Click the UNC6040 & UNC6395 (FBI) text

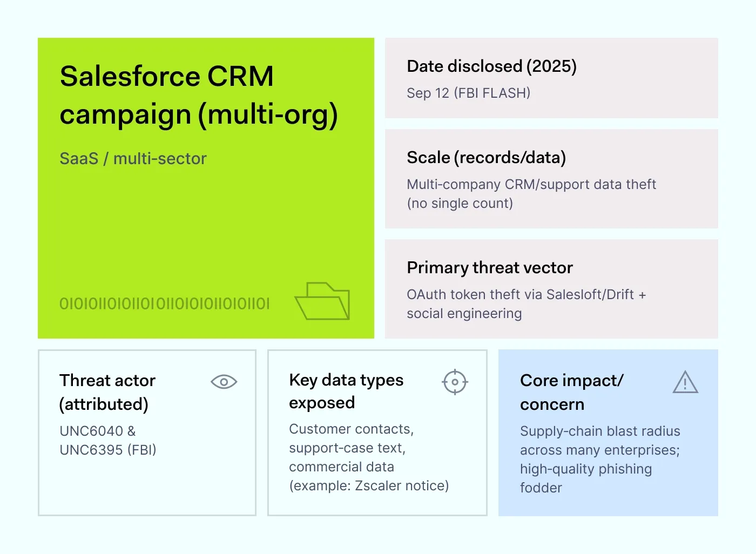107,440
